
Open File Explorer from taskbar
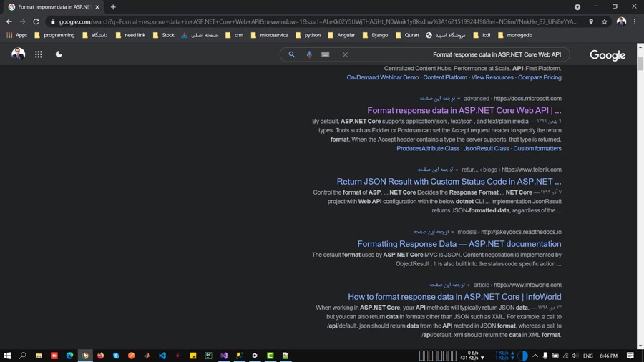[x=39, y=356]
